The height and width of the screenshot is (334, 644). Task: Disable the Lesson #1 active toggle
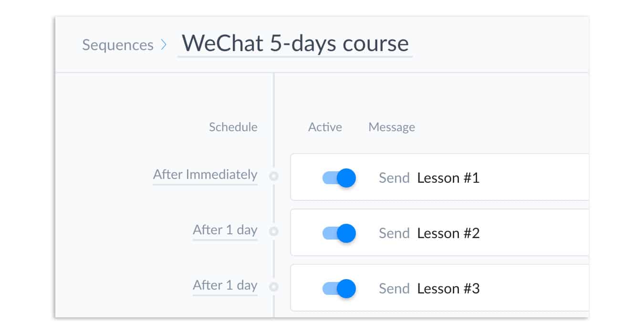pos(339,178)
